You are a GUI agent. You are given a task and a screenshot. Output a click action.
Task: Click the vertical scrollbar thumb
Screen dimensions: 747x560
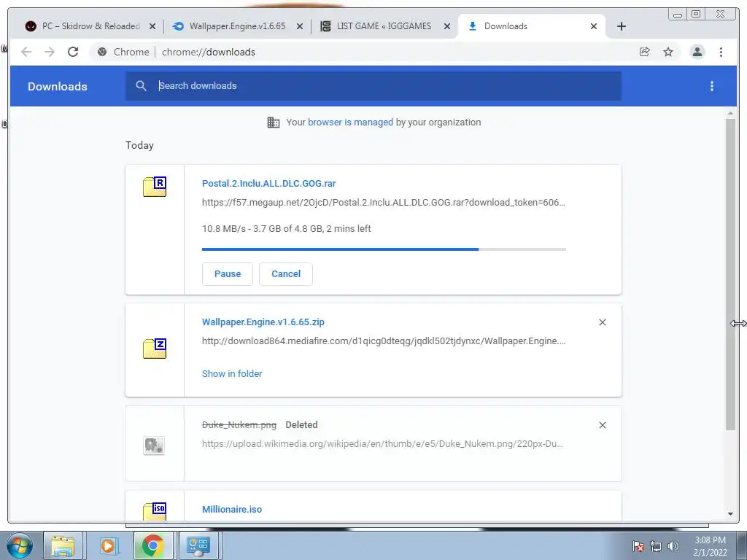[x=730, y=275]
